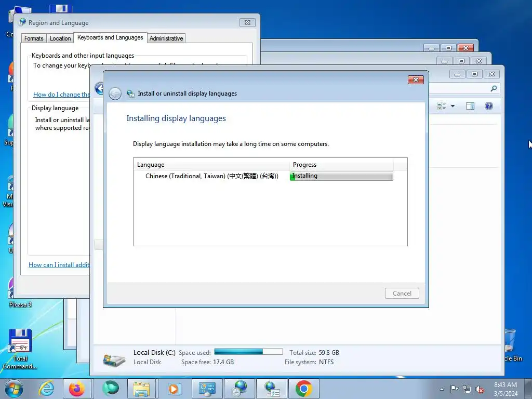Image resolution: width=532 pixels, height=399 pixels.
Task: Click the search magnifier icon in Explorer window
Action: (x=494, y=88)
